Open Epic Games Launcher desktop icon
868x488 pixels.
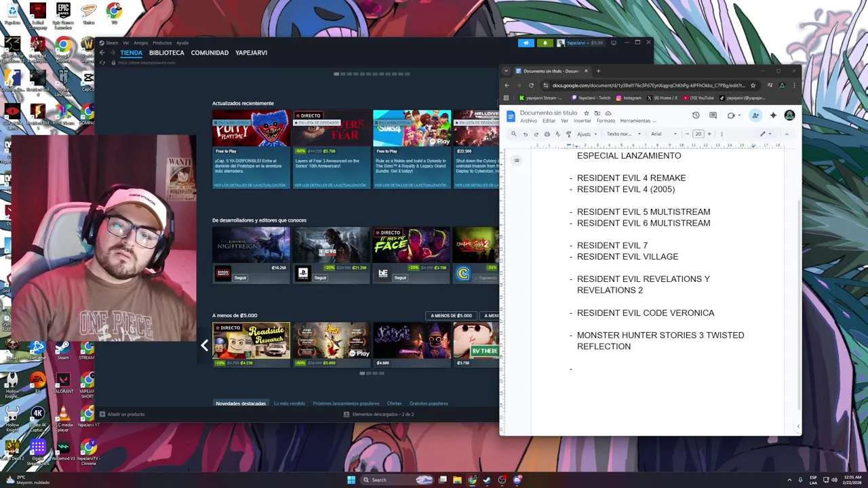[x=63, y=16]
